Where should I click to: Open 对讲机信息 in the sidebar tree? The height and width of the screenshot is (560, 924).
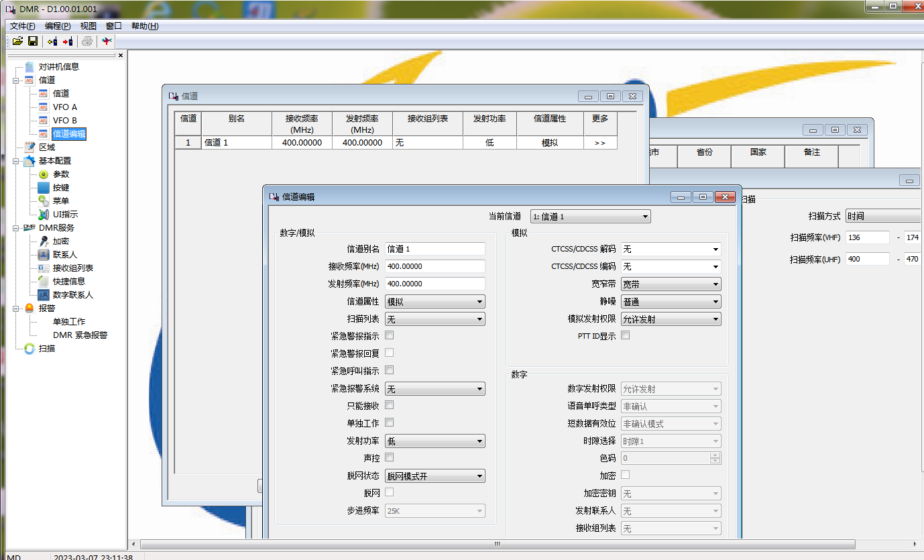58,67
